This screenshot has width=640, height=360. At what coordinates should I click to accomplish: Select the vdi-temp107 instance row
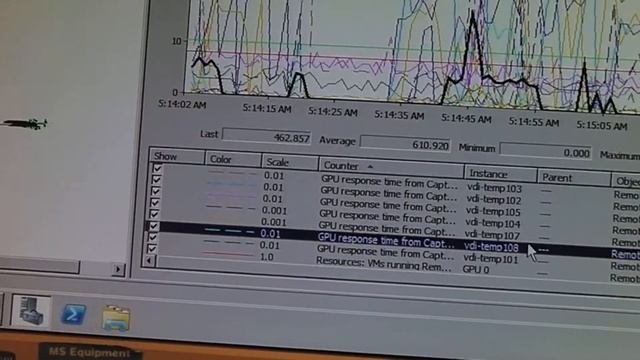(492, 235)
